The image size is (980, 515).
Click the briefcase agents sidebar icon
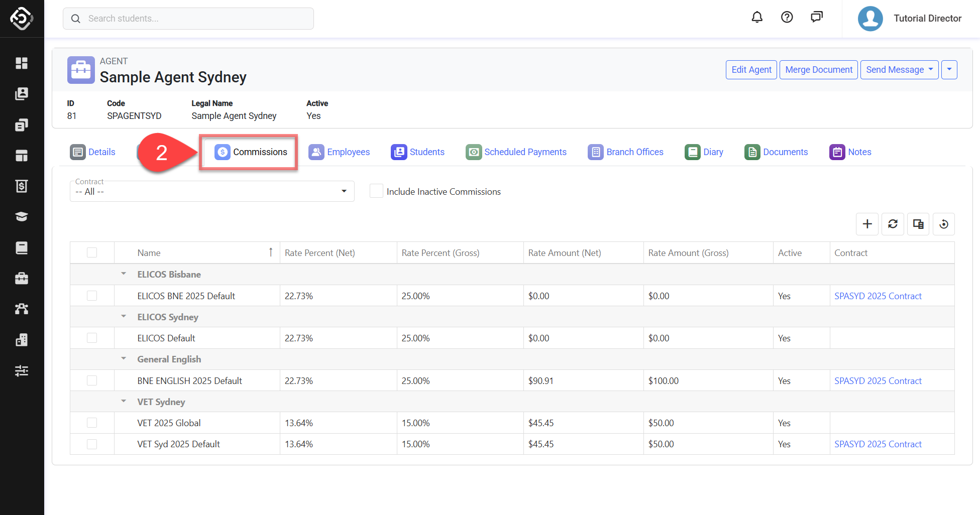point(22,278)
